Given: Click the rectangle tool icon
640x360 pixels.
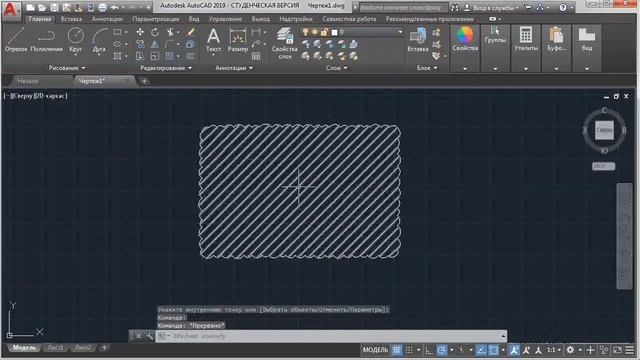Looking at the screenshot, I should click(x=117, y=32).
